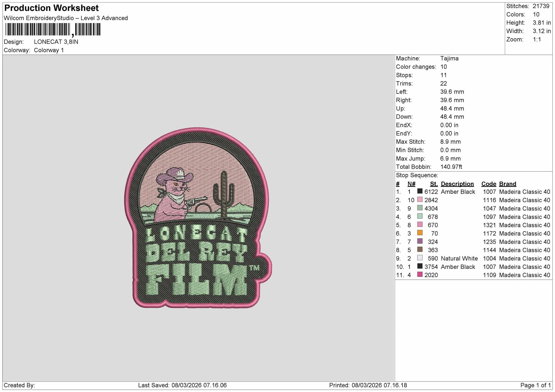Click the 'Page 1 of 1' footer text
This screenshot has width=555, height=392.
[x=535, y=385]
